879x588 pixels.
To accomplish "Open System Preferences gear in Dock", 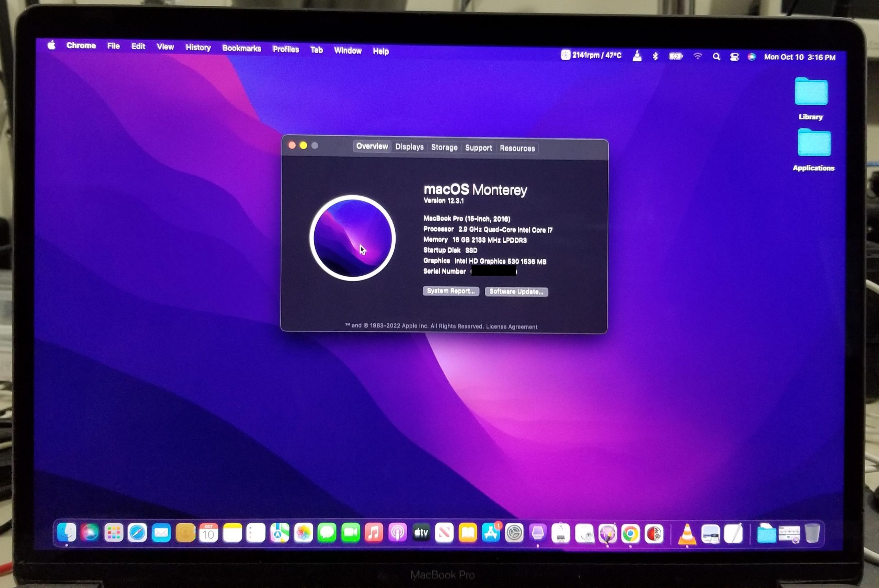I will click(514, 533).
